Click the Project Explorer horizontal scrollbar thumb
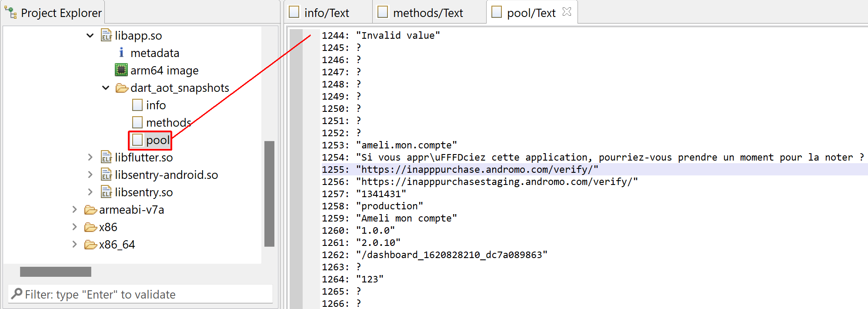 click(56, 272)
